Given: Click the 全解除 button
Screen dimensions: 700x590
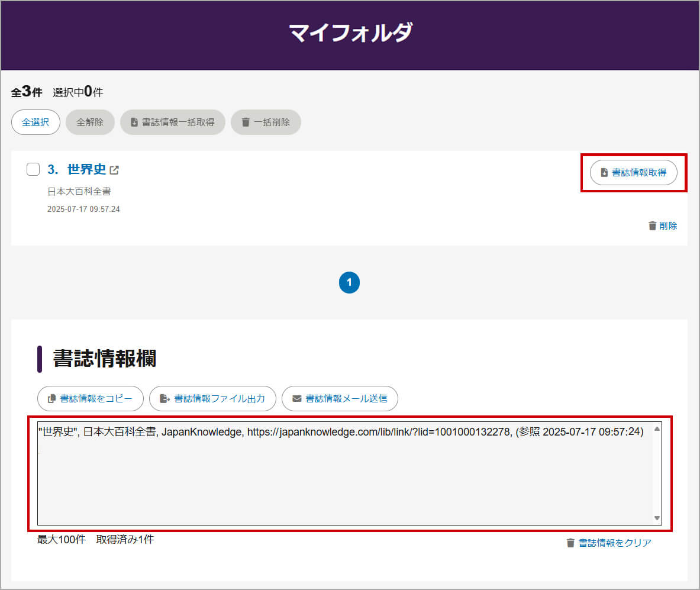Looking at the screenshot, I should pyautogui.click(x=90, y=122).
